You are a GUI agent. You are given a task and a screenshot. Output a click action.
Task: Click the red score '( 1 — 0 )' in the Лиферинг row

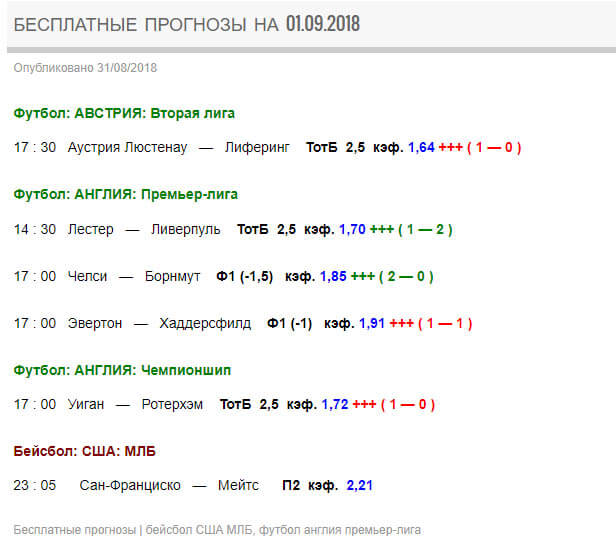494,148
